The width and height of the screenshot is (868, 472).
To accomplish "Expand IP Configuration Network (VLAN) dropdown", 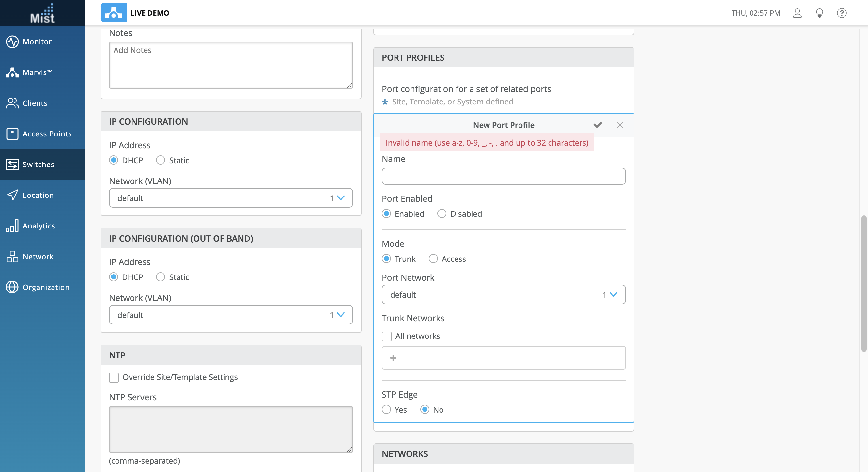I will coord(231,198).
